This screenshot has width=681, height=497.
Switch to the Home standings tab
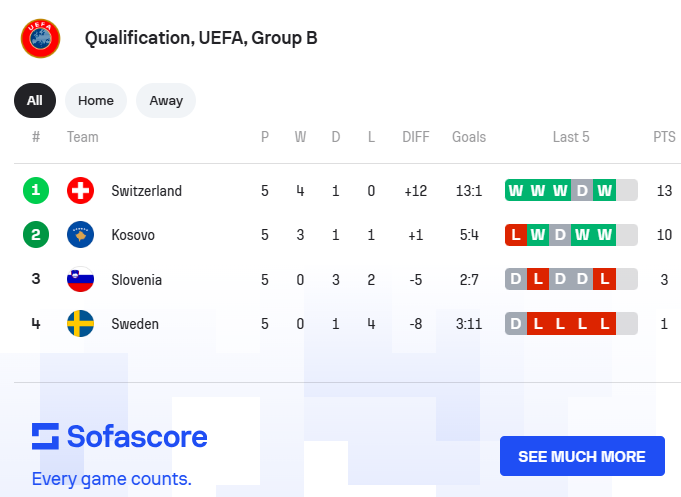click(96, 100)
